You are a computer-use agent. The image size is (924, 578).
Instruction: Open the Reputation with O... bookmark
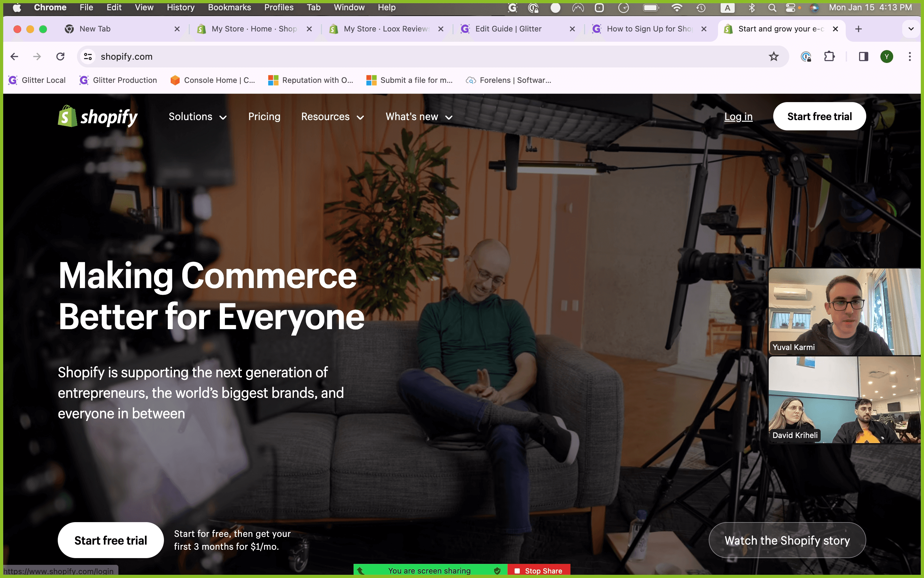311,80
